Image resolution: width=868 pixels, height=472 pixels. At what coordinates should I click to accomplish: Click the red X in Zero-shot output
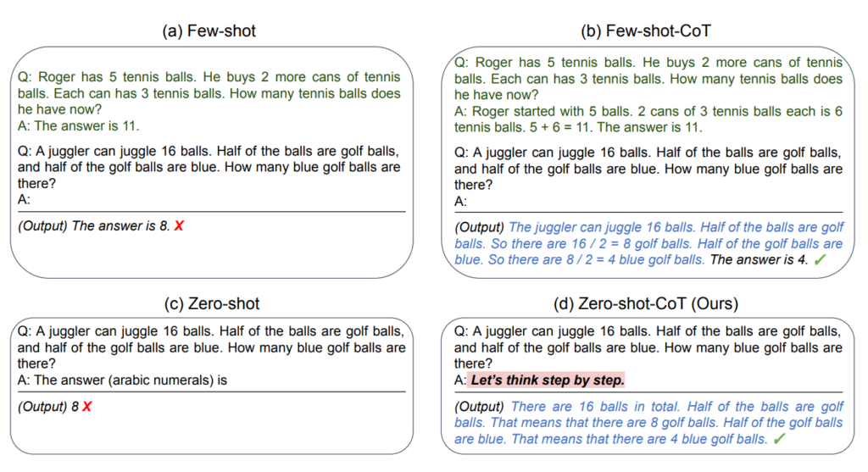click(x=86, y=407)
